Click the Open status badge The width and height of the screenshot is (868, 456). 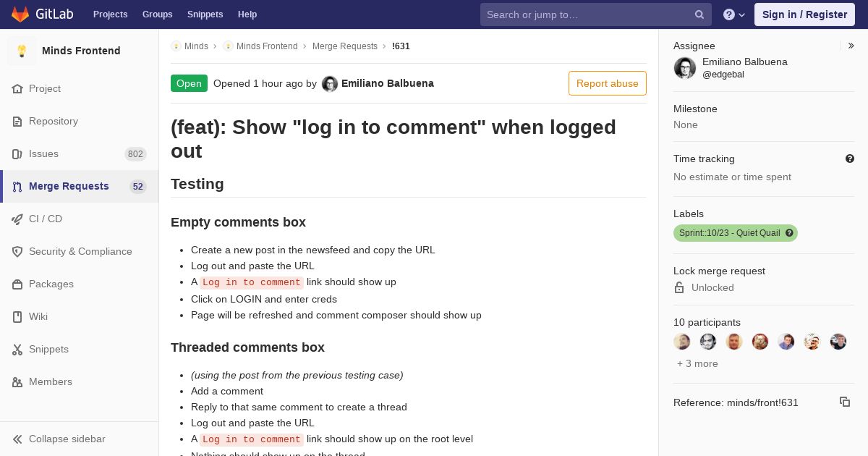189,83
